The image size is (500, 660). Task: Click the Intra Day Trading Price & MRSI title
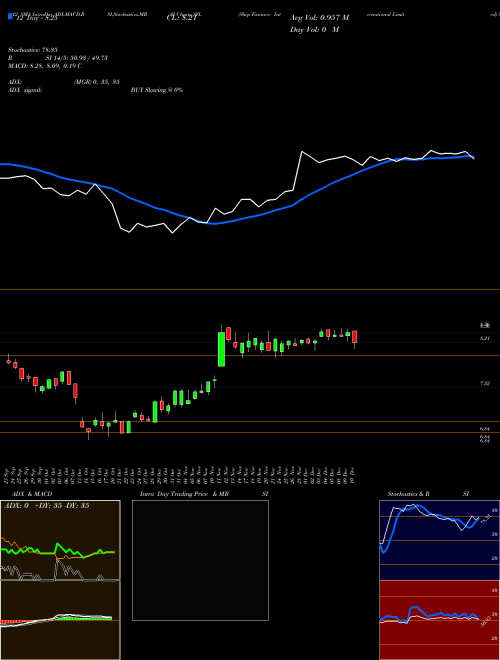point(204,494)
